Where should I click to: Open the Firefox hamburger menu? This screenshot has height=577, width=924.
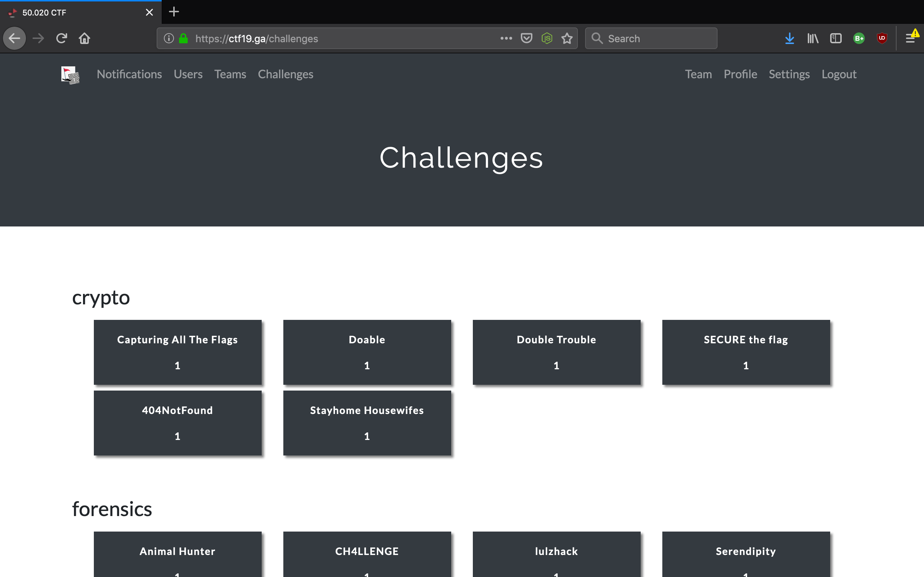910,38
